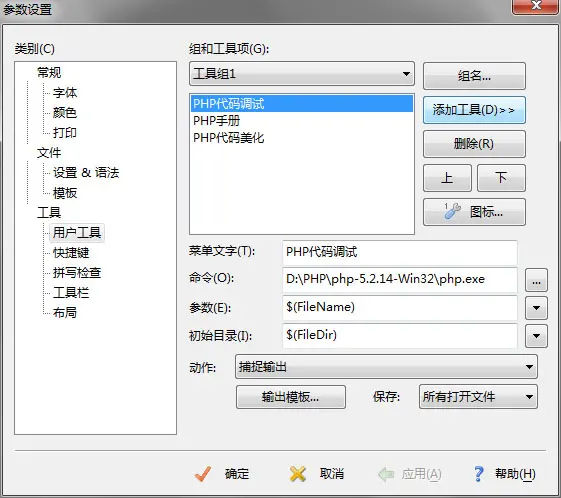The height and width of the screenshot is (498, 561).
Task: Click the 菜单文字 input field
Action: click(400, 252)
